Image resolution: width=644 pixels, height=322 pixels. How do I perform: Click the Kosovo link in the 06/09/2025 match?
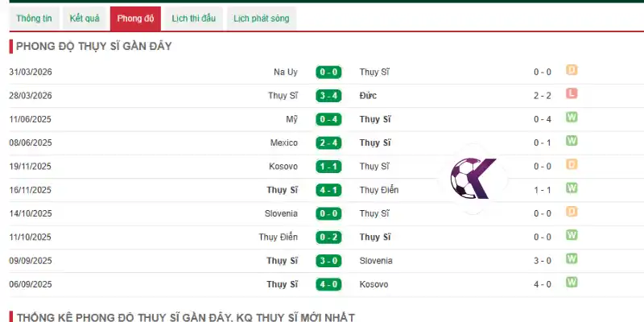(x=374, y=284)
